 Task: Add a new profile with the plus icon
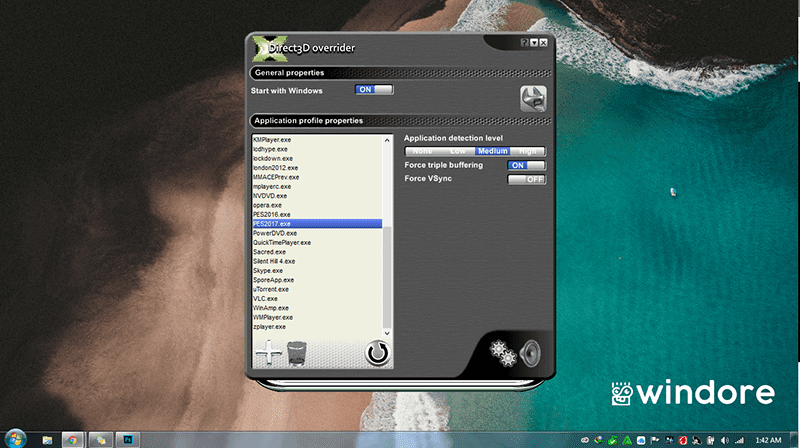[268, 353]
